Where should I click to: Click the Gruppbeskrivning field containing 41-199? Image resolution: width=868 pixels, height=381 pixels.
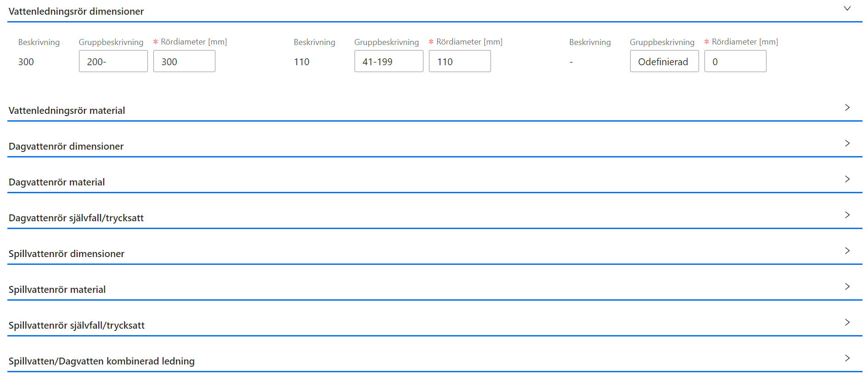(389, 62)
